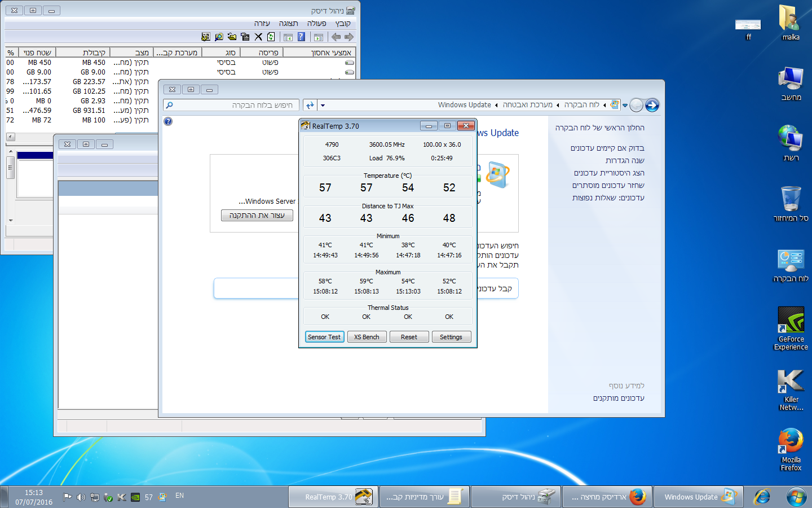Click the Windows Update help question mark icon
The width and height of the screenshot is (812, 508).
(x=168, y=121)
